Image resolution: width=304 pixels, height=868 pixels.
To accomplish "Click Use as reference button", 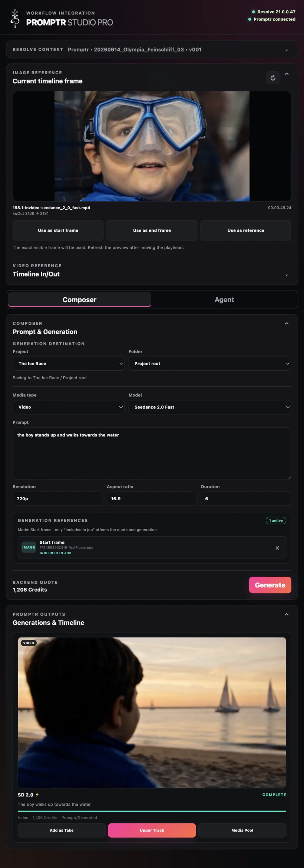I will pos(246,230).
